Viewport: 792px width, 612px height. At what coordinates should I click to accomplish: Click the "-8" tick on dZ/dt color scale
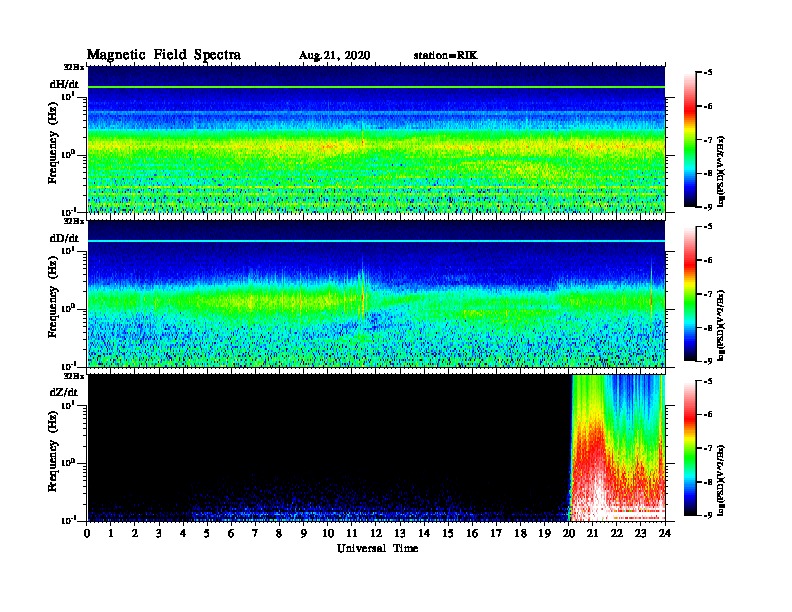(x=708, y=482)
